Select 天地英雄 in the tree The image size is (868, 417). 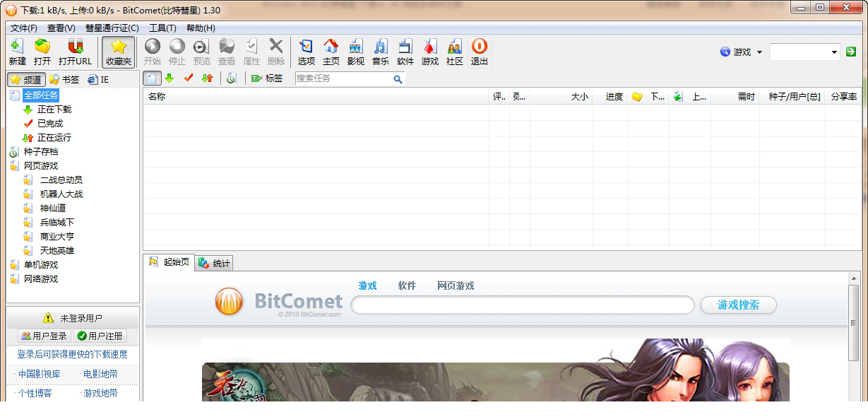[x=57, y=251]
